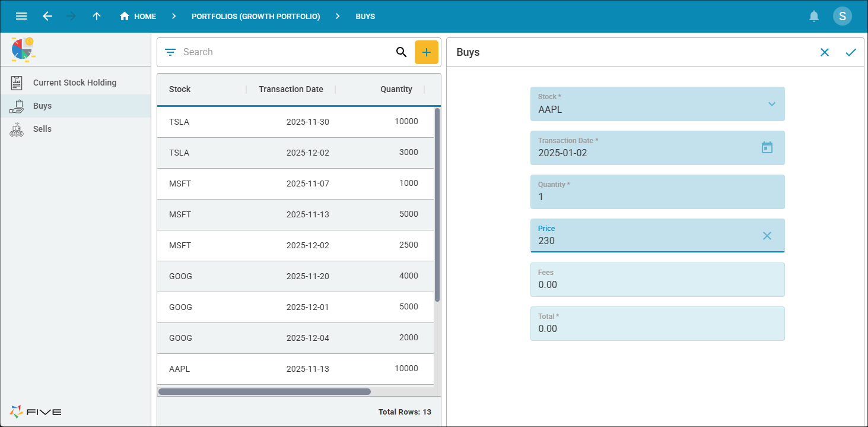
Task: Click the horizontal scrollbar under the table
Action: point(265,391)
